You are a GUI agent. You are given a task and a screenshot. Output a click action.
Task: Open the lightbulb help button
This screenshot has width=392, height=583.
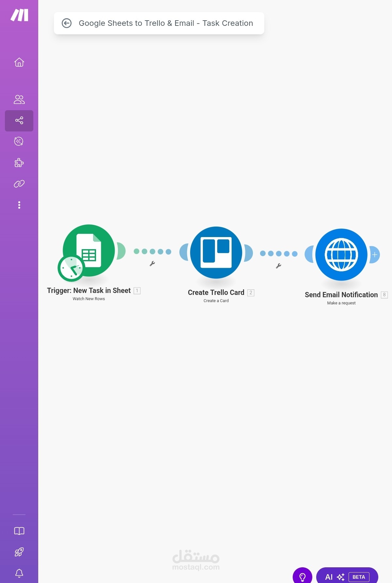tap(302, 576)
